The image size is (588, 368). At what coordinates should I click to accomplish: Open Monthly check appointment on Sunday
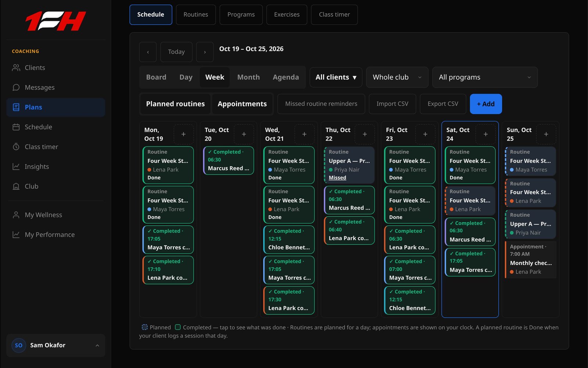click(x=531, y=259)
